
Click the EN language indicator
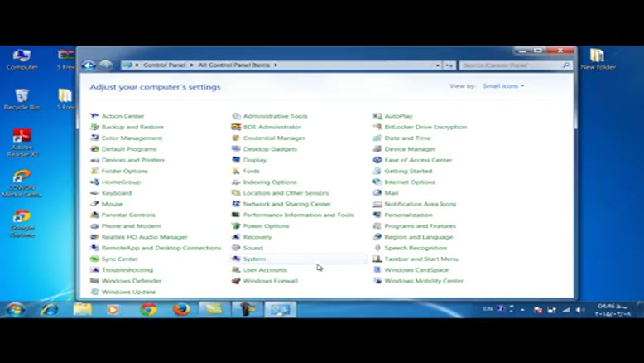488,309
